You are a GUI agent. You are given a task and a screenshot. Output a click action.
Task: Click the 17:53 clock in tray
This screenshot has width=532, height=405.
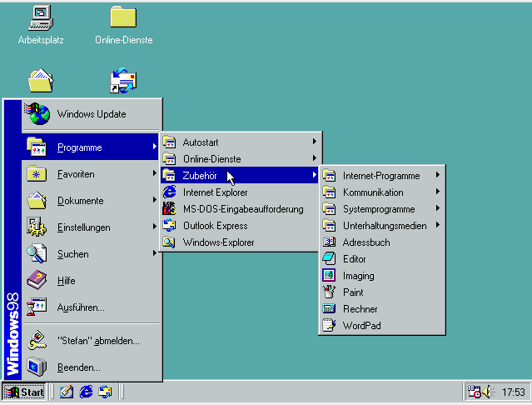click(514, 392)
